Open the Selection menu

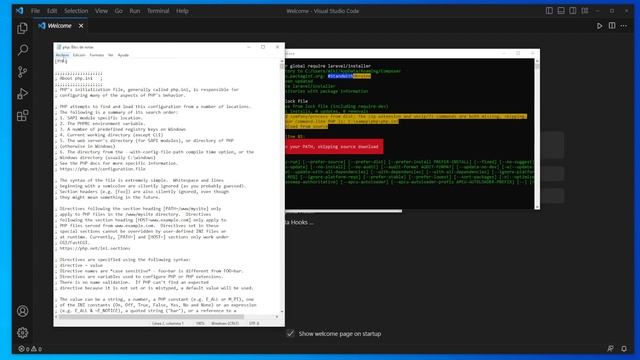click(x=76, y=11)
